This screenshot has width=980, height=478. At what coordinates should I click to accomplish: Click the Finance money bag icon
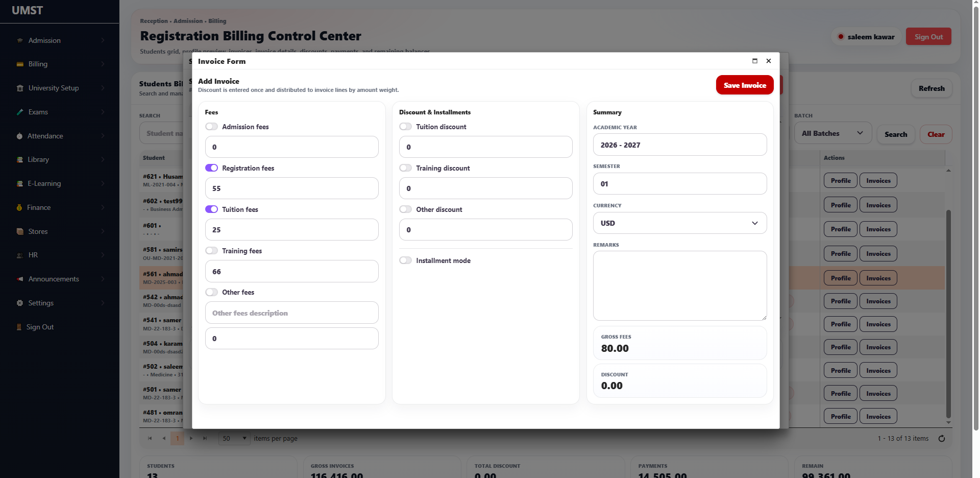tap(19, 207)
